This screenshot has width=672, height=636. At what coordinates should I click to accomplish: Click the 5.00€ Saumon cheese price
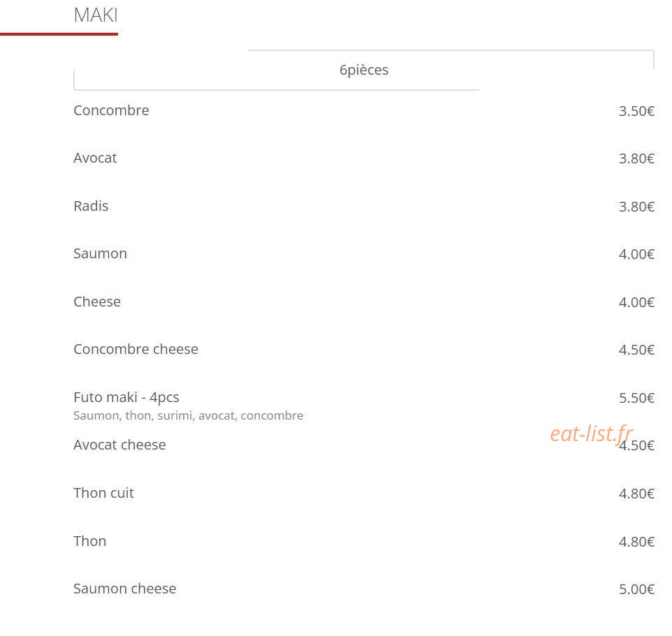pos(636,590)
